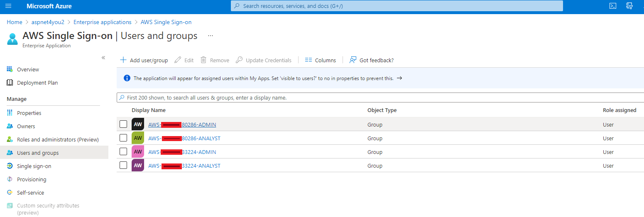Click the green AW avatar for 80286-ANALYST
Screen dimensions: 644x217
click(138, 138)
